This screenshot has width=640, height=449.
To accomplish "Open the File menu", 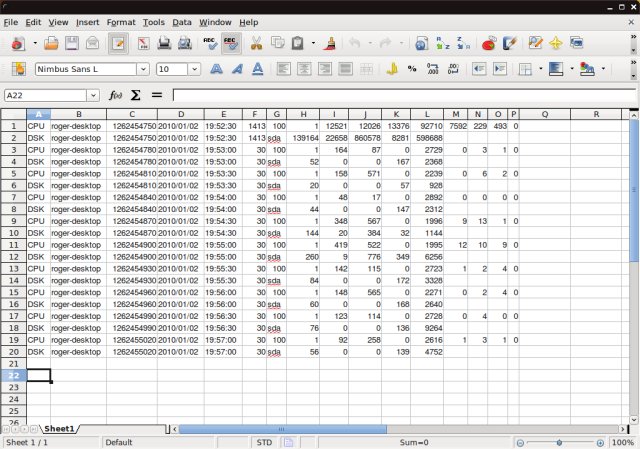I will click(11, 22).
